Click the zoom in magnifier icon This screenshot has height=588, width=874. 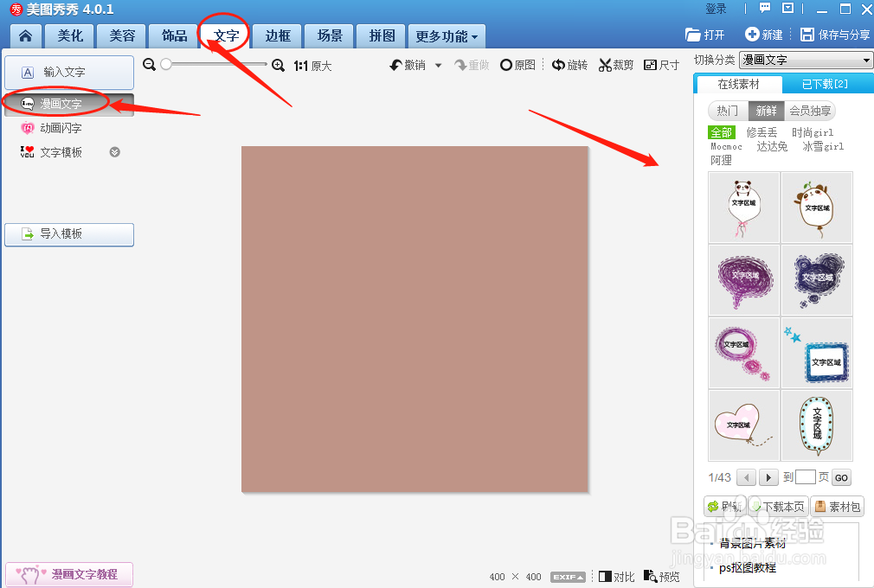[278, 66]
